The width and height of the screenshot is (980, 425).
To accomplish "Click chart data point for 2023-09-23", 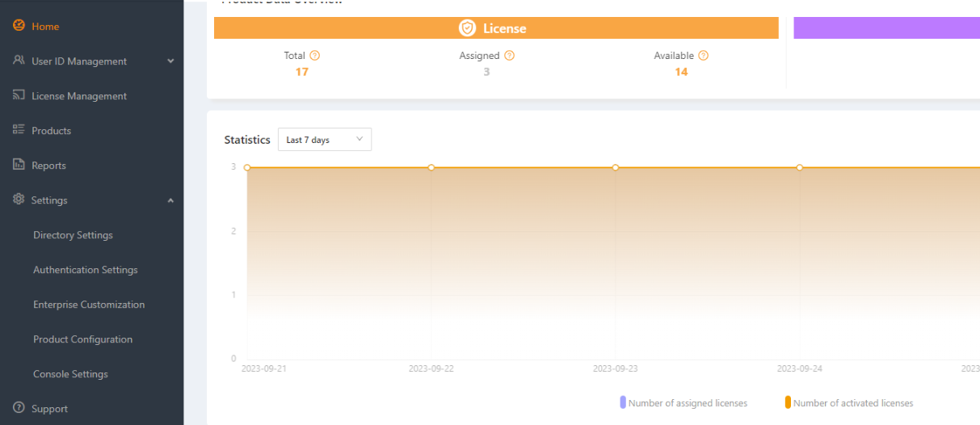I will [x=616, y=167].
